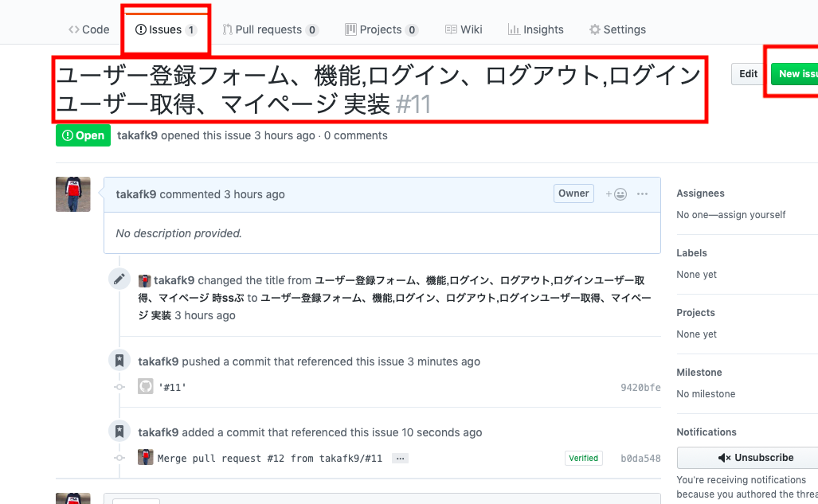The width and height of the screenshot is (818, 504).
Task: Click the Edit button next to the issue title
Action: [x=747, y=73]
